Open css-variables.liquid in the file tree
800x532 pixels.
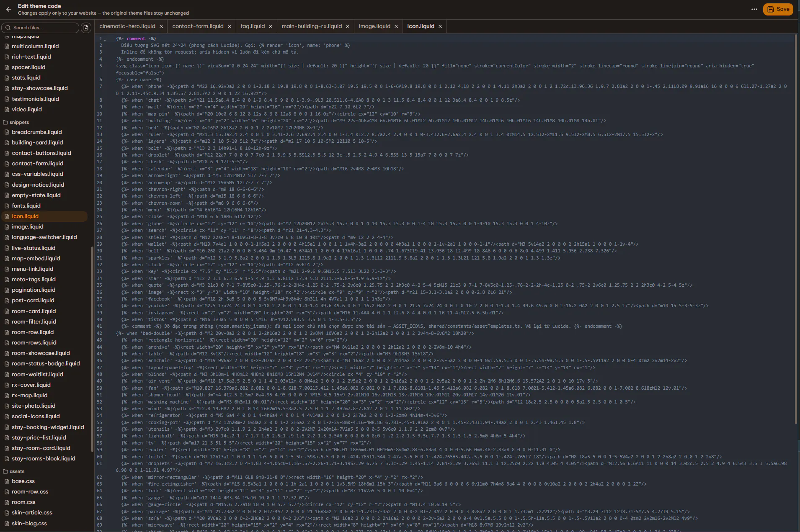[x=37, y=174]
